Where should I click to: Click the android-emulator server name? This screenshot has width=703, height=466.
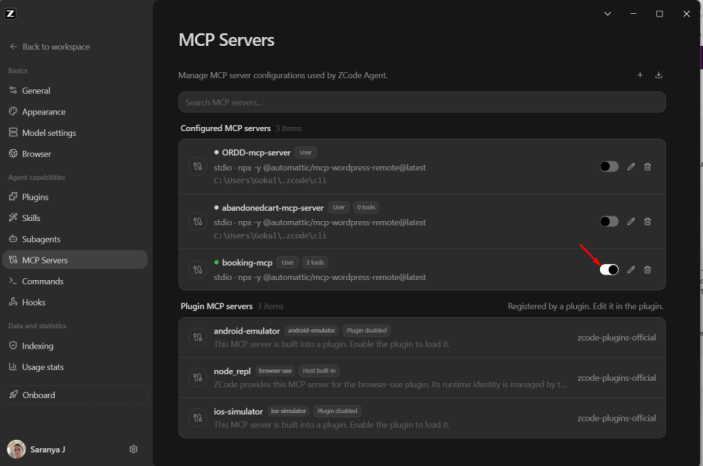[x=247, y=331]
